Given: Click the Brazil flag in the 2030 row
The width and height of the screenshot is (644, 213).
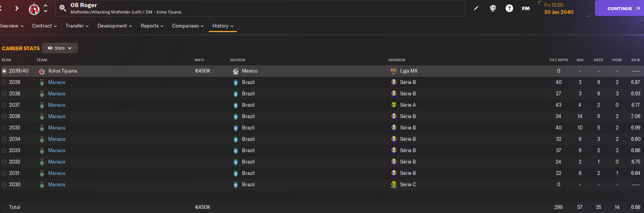Looking at the screenshot, I should click(x=235, y=184).
